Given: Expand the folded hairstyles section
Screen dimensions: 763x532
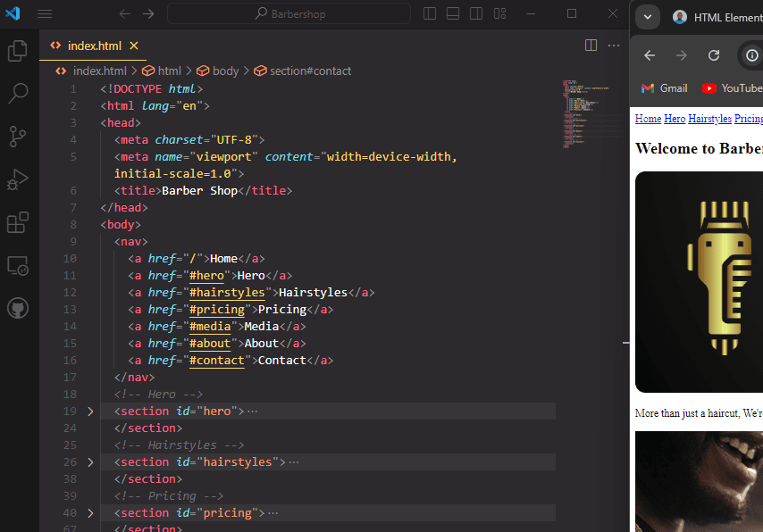Looking at the screenshot, I should click(89, 462).
